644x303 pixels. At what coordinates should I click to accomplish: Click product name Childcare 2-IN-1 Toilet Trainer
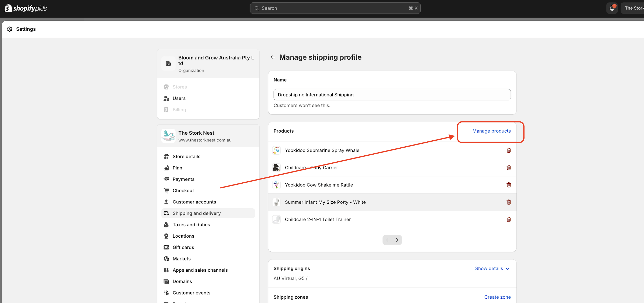[318, 219]
